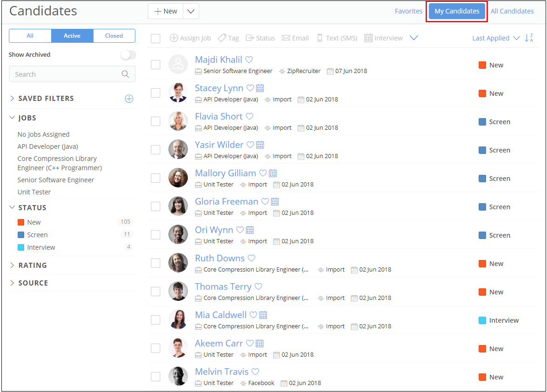547x392 pixels.
Task: Open the dropdown arrow beside New button
Action: (x=191, y=12)
